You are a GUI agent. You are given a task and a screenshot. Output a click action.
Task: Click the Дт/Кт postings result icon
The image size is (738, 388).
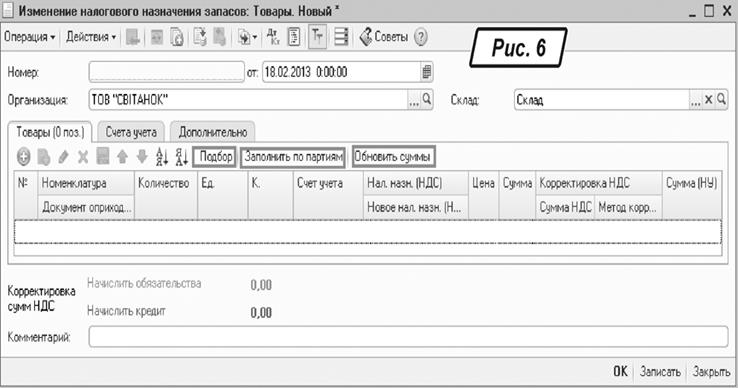point(273,37)
